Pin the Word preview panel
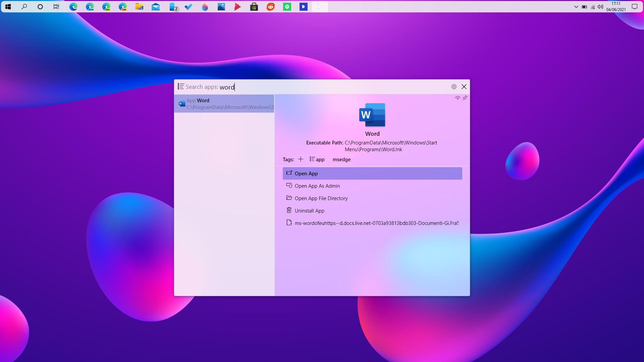This screenshot has width=644, height=362. (x=465, y=98)
